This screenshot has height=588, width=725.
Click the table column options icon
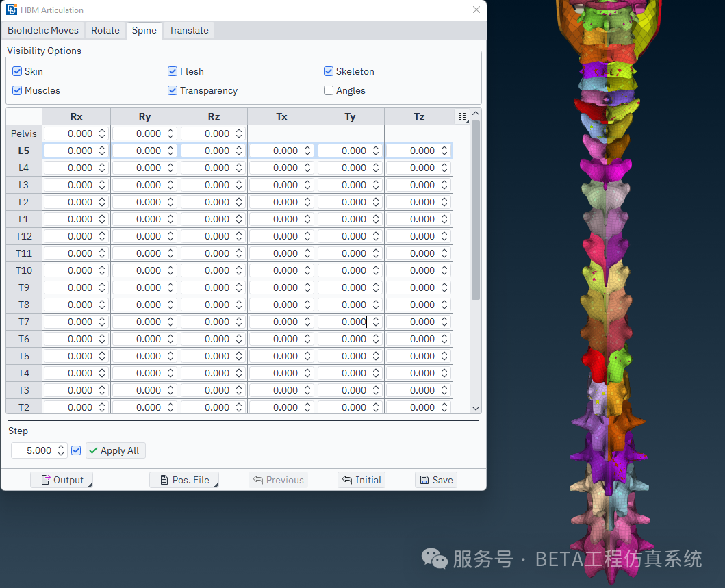pos(462,116)
